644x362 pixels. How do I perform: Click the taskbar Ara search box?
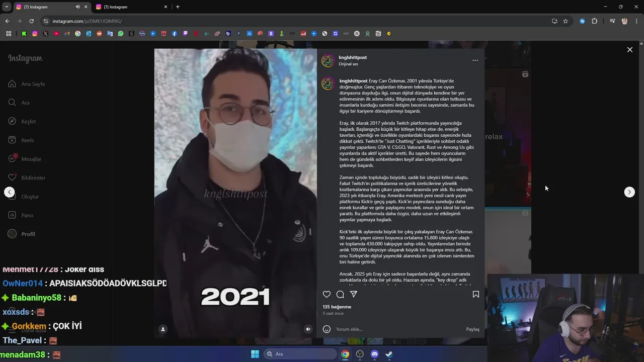pos(301,354)
